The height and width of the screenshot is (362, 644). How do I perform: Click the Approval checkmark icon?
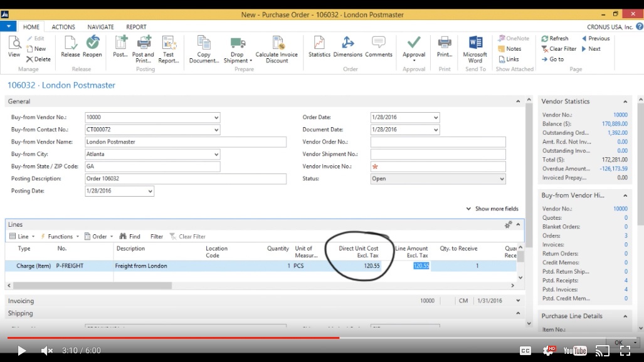click(x=414, y=43)
